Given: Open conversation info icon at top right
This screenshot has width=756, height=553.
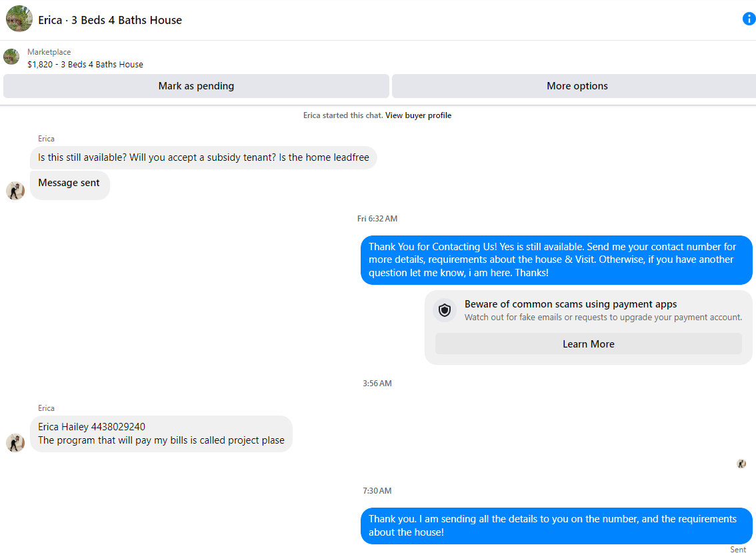Looking at the screenshot, I should [x=749, y=19].
